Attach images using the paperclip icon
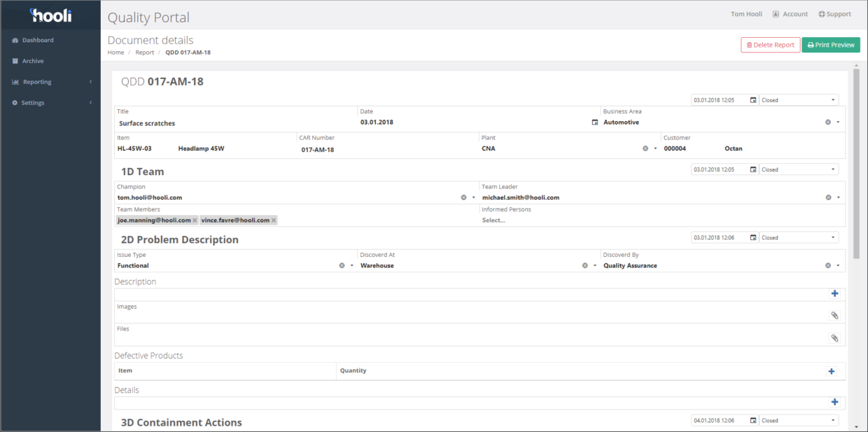The image size is (868, 432). 834,315
